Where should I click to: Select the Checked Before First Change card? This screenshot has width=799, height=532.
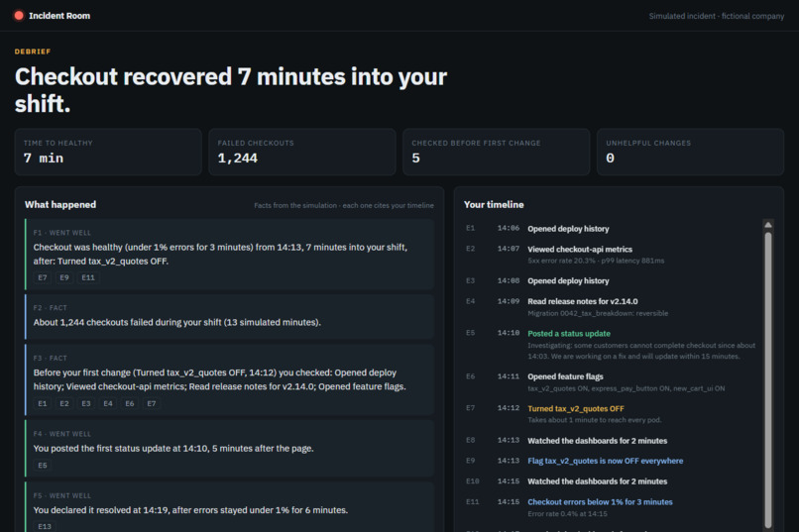497,152
